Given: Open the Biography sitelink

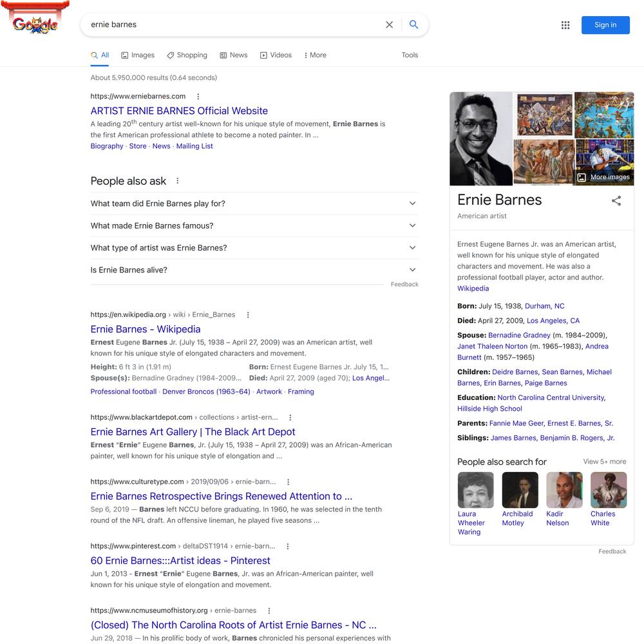Looking at the screenshot, I should [107, 146].
